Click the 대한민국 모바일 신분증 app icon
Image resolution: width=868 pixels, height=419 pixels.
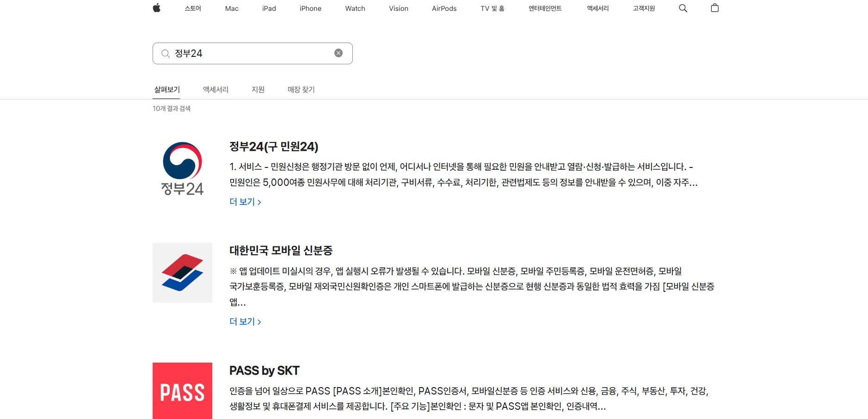point(182,272)
